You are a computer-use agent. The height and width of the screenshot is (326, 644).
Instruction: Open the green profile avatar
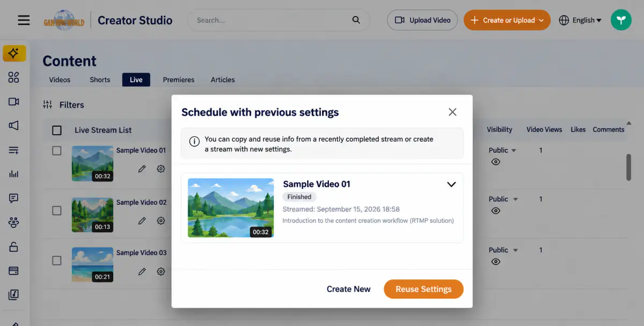[x=621, y=20]
